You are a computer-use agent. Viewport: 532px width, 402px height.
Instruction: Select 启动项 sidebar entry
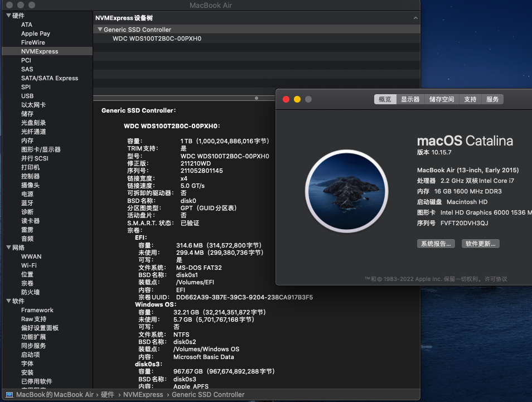tap(30, 355)
